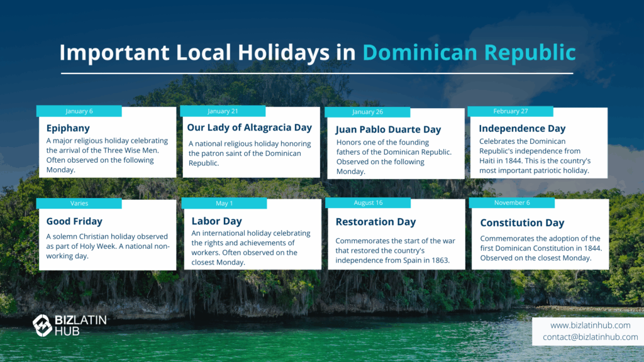Select the Our Lady of Altagracia Day heading
This screenshot has height=362, width=644.
point(250,128)
